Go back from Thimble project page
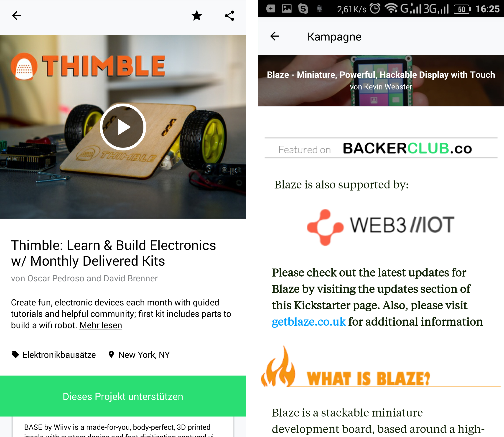504x437 pixels. pyautogui.click(x=17, y=16)
